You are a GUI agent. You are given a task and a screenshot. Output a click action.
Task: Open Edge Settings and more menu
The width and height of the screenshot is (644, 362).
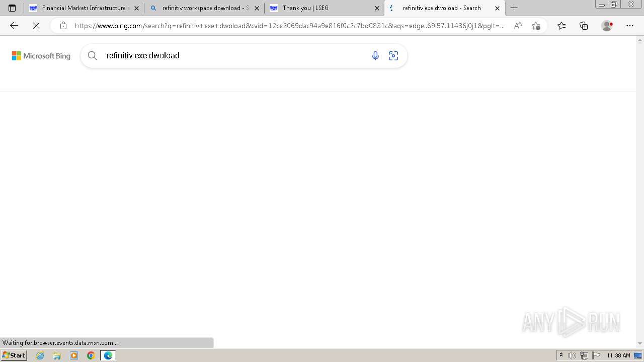click(630, 26)
